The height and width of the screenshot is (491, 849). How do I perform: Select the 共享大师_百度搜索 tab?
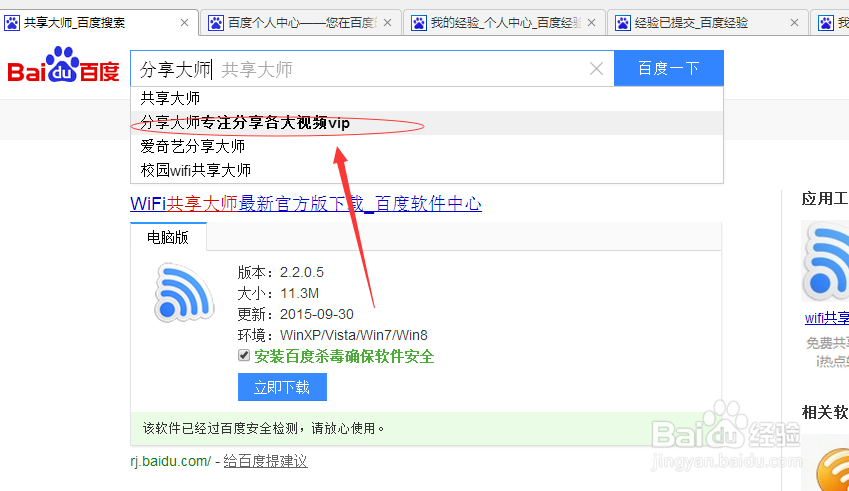[99, 23]
